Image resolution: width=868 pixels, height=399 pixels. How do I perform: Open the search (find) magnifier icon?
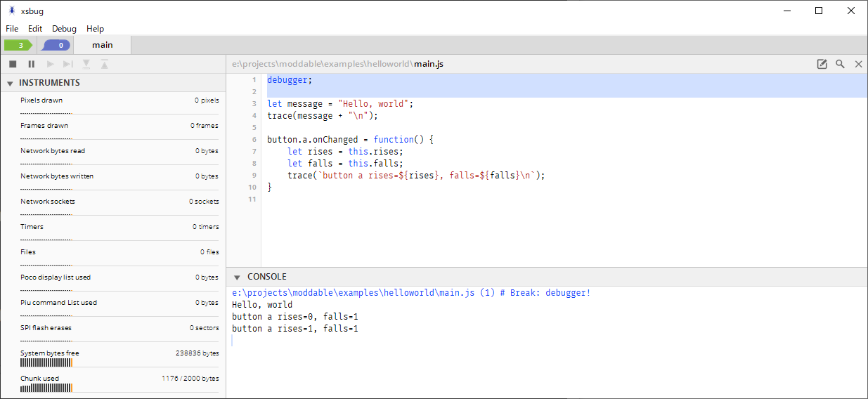coord(840,64)
